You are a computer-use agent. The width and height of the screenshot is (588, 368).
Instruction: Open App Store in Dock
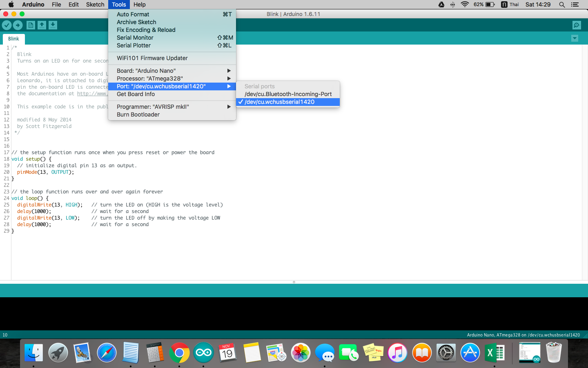coord(470,352)
